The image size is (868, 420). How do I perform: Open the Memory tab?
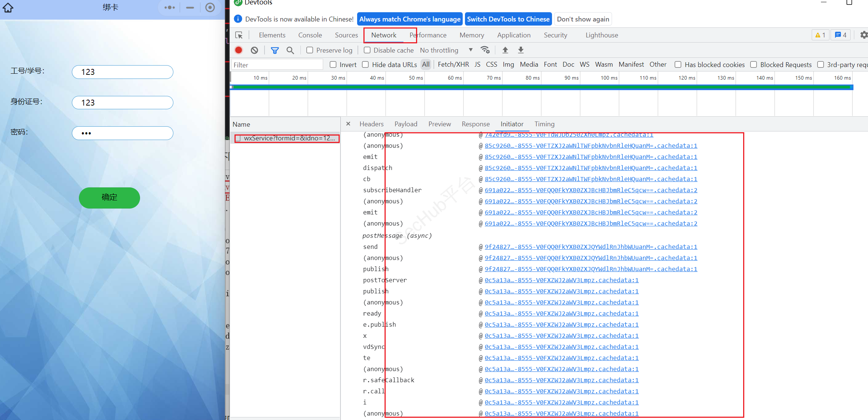point(472,35)
